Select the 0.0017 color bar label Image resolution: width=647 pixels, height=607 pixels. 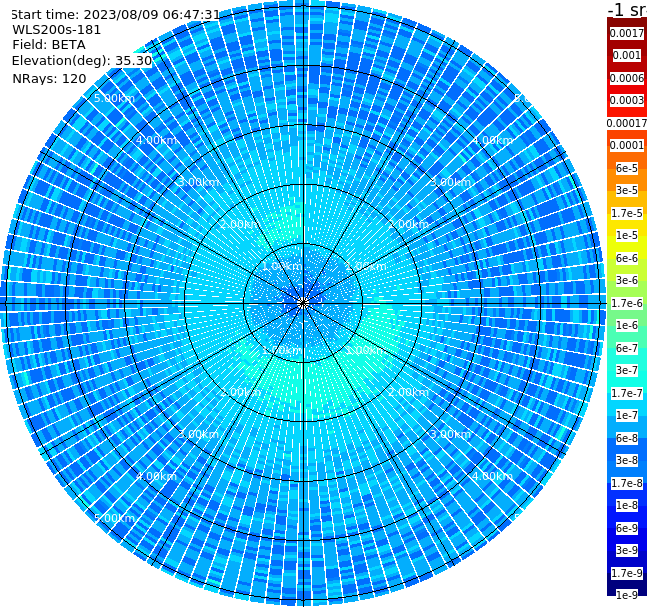click(x=627, y=33)
